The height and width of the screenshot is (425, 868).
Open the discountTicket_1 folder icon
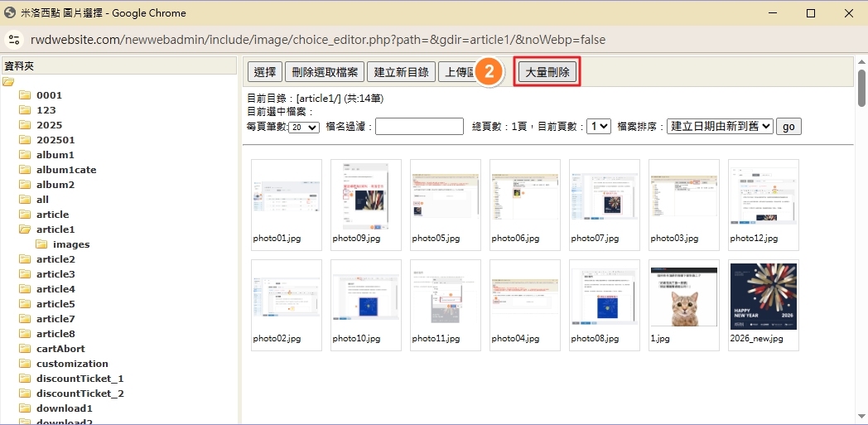[25, 379]
